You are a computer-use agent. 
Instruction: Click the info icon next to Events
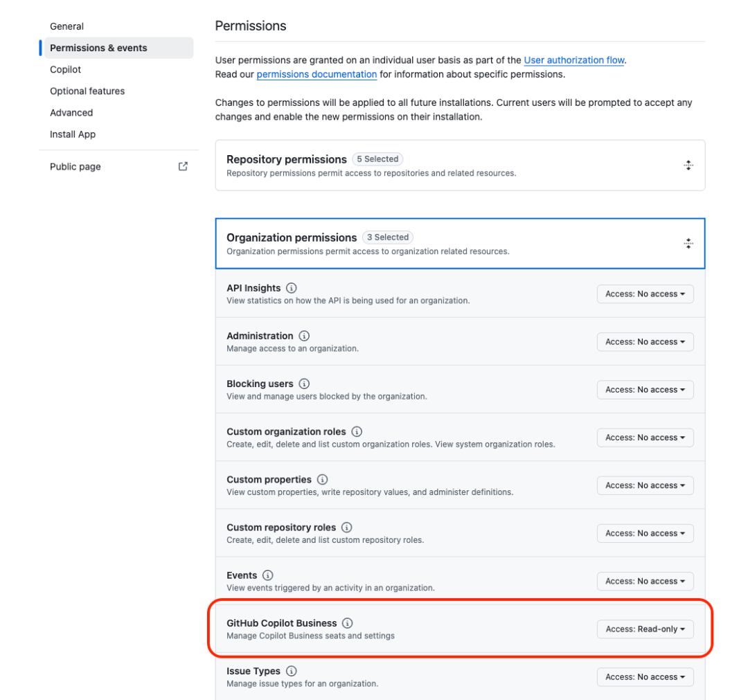pyautogui.click(x=267, y=575)
